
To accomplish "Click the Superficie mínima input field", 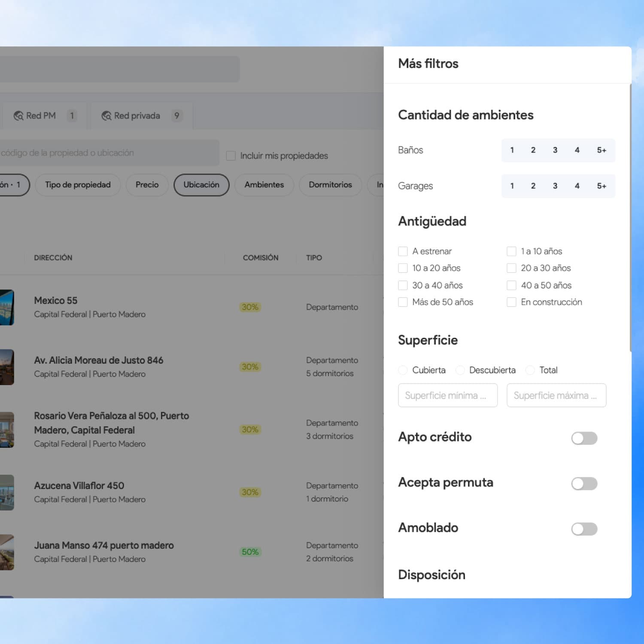I will click(x=448, y=395).
